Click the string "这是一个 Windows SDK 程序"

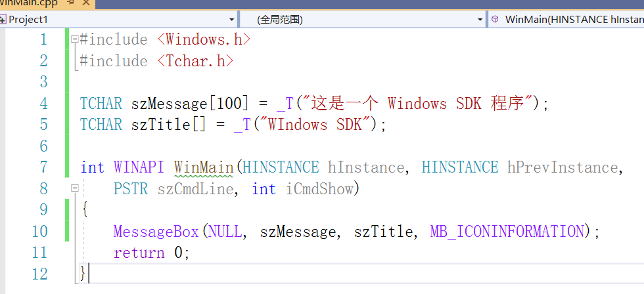[417, 103]
